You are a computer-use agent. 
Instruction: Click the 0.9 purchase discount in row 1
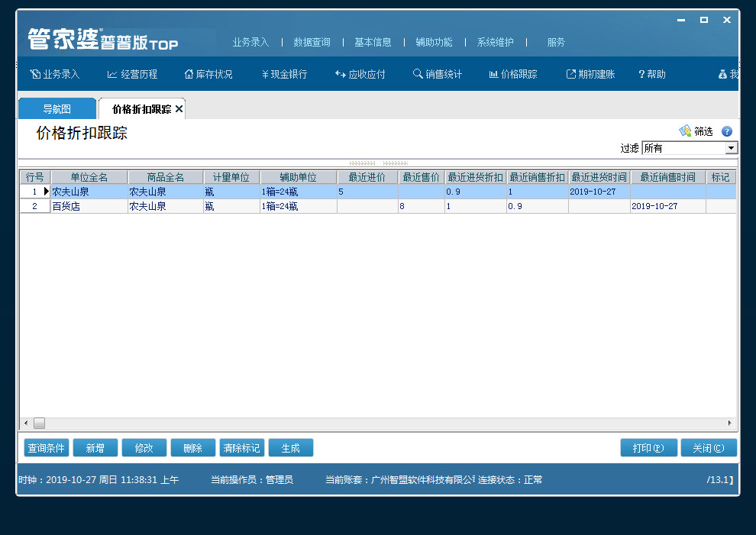pos(476,192)
